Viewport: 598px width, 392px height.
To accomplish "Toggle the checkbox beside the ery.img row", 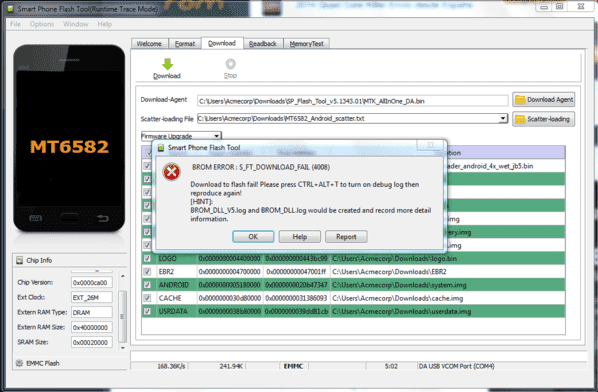I will tap(147, 232).
